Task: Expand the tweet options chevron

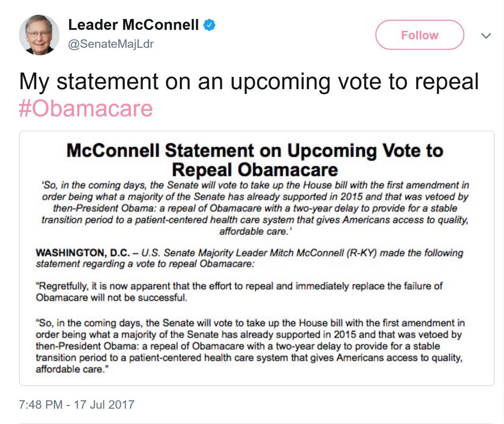Action: [486, 36]
